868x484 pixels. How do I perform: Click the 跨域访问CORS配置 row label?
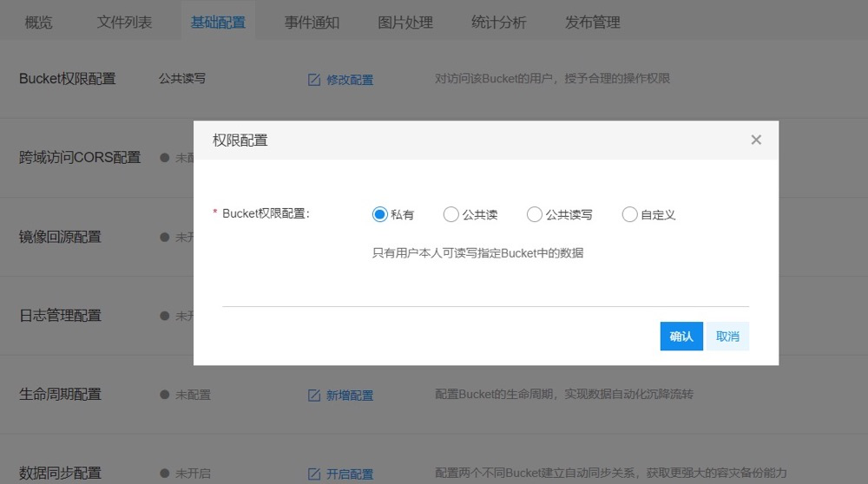80,157
